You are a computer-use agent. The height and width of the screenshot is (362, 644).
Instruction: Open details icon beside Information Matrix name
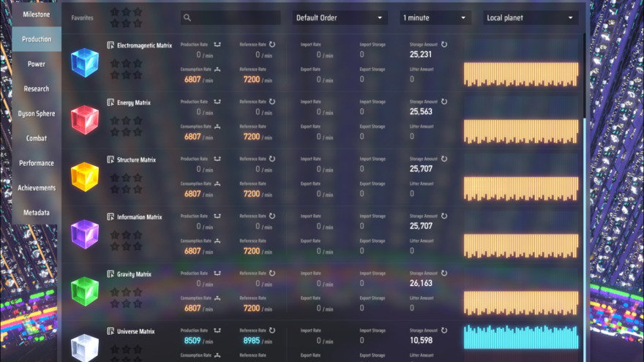[111, 217]
